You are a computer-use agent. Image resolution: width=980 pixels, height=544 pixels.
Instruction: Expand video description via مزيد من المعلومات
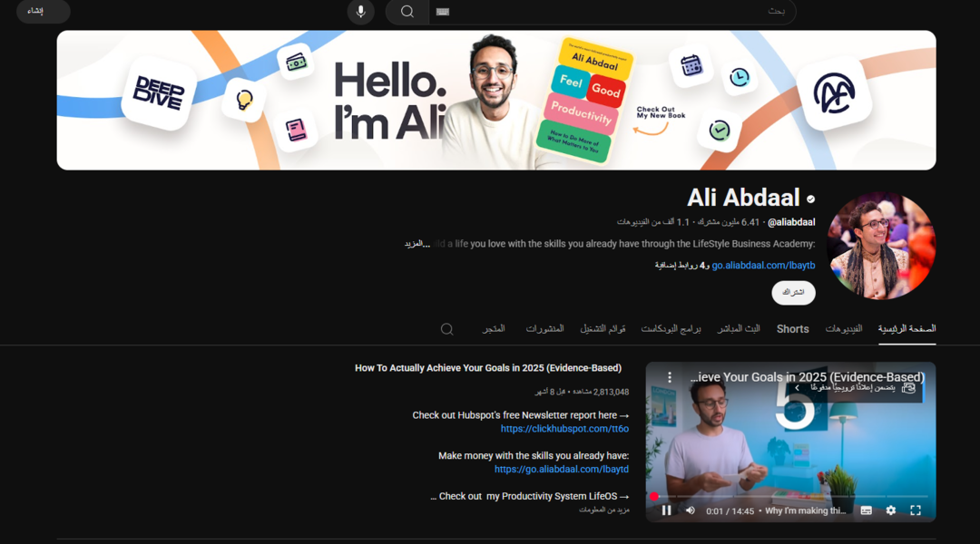pos(603,510)
